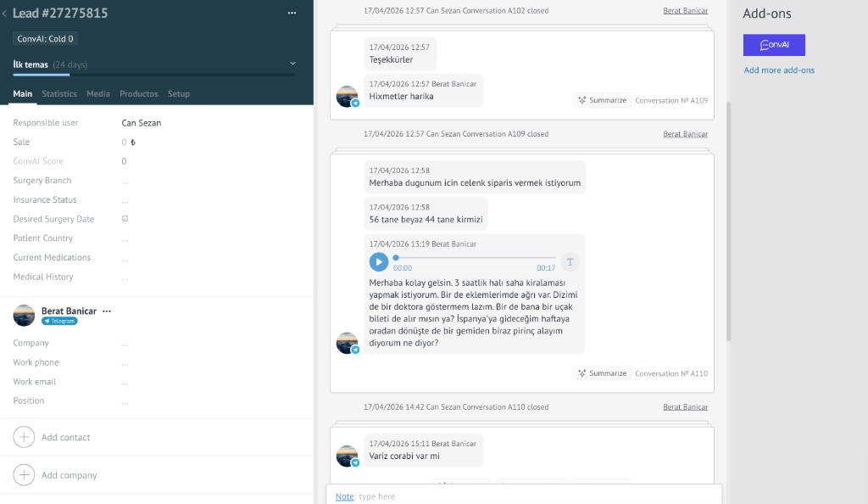Fill in the contact Company field

(125, 344)
